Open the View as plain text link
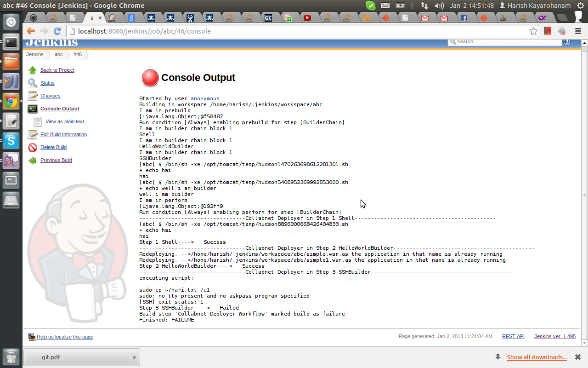This screenshot has height=368, width=588. click(x=65, y=121)
